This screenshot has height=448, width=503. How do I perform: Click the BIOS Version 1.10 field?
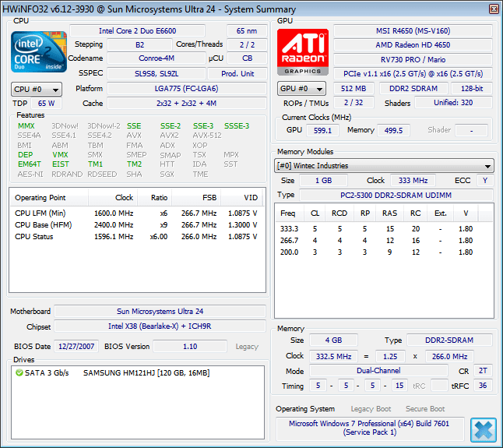[190, 346]
